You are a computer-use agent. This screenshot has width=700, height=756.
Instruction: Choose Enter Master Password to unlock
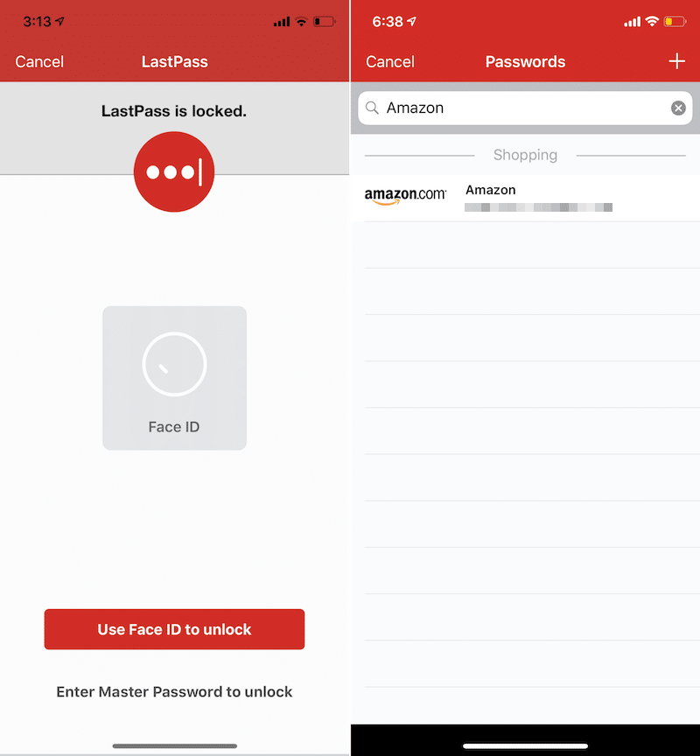click(x=174, y=691)
